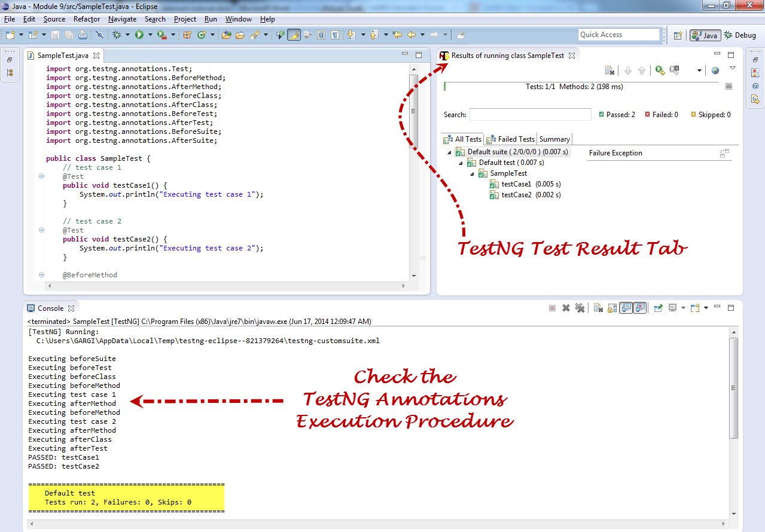Switch to the Summary tab

pos(554,139)
